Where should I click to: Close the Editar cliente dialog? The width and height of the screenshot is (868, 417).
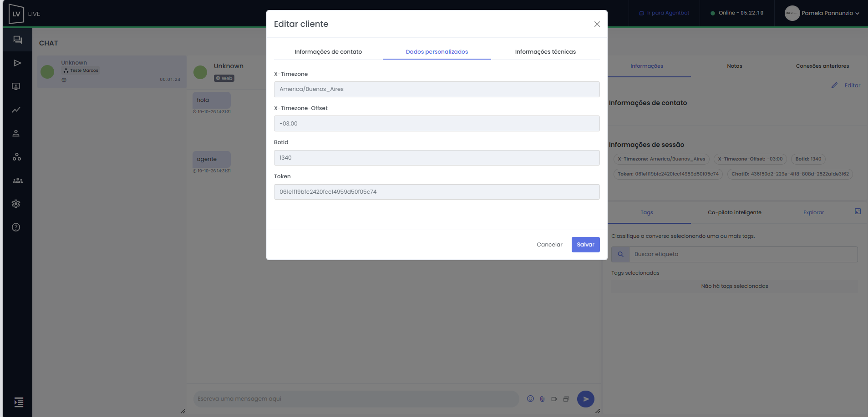(597, 24)
